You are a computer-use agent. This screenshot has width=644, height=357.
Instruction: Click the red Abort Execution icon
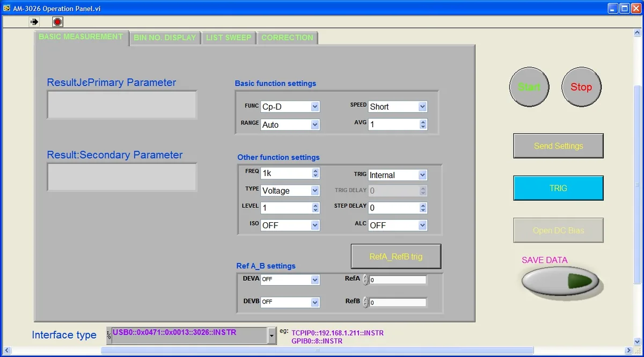click(58, 22)
